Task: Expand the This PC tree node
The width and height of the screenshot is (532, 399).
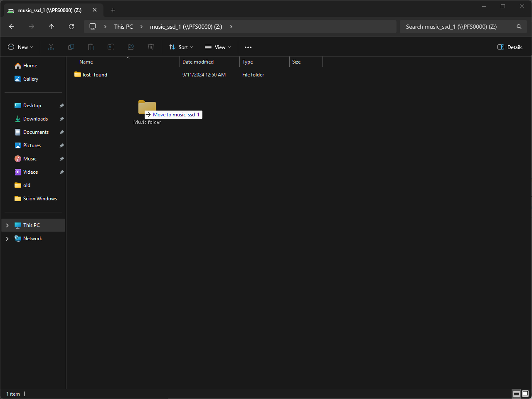Action: click(x=7, y=225)
